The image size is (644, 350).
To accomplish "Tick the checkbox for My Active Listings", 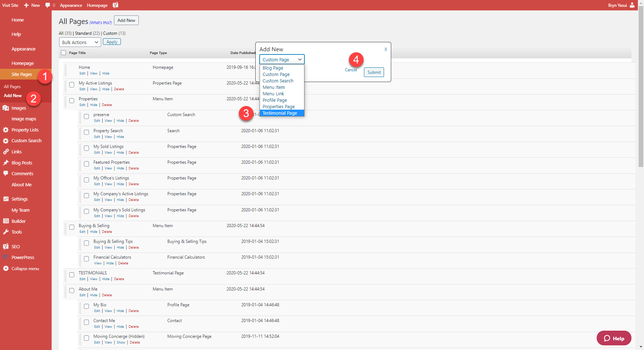I will coord(72,85).
